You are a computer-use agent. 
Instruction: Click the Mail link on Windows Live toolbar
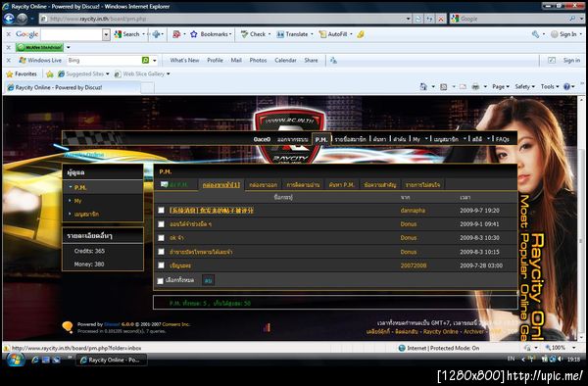[x=236, y=60]
